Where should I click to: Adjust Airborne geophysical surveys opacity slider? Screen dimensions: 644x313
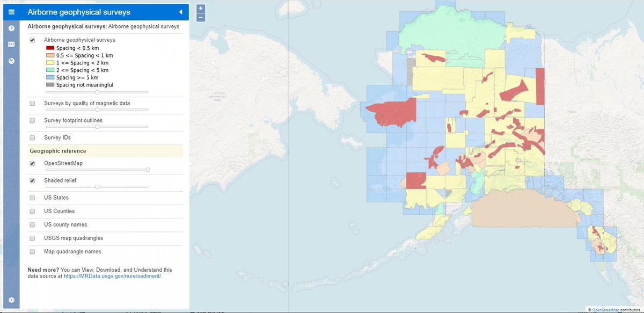tap(97, 92)
